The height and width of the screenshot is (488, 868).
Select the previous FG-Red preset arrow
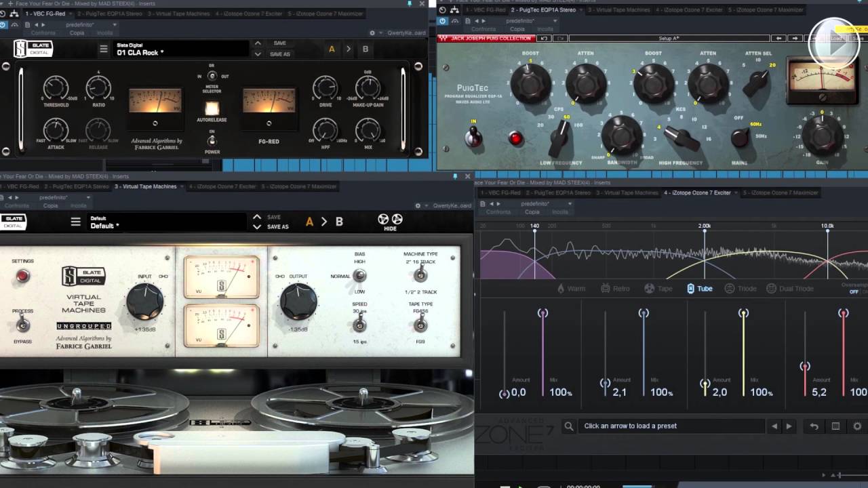tap(258, 43)
